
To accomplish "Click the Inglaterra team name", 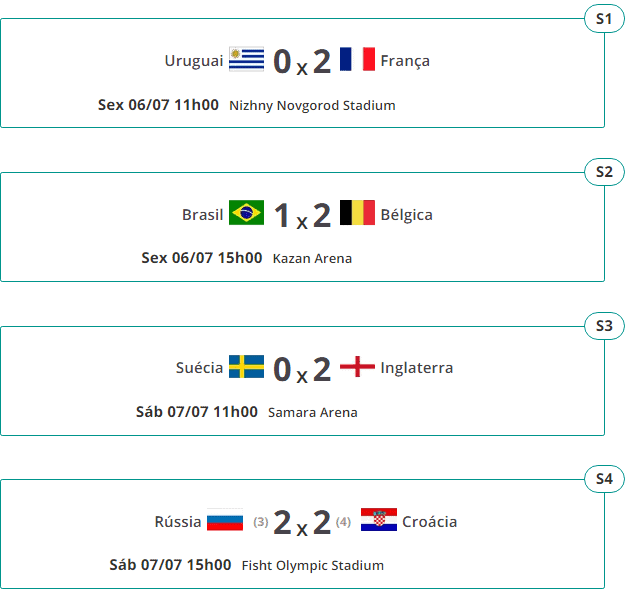I will [x=416, y=368].
